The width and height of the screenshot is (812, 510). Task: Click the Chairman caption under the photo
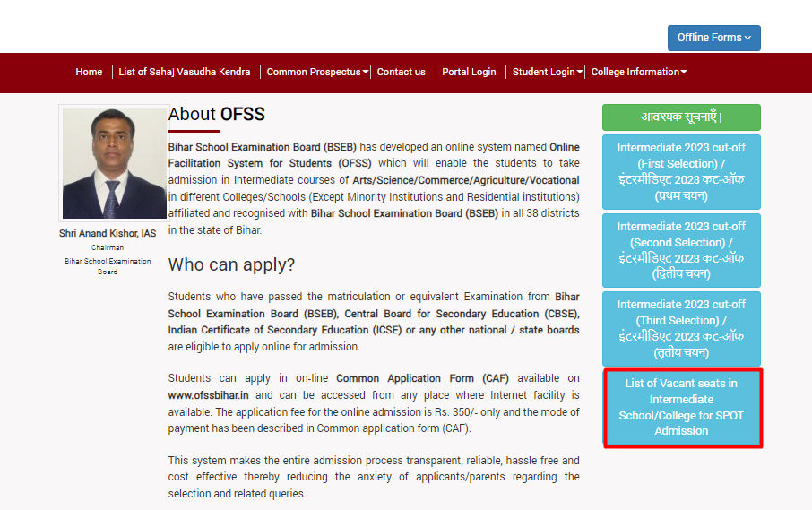click(x=108, y=247)
